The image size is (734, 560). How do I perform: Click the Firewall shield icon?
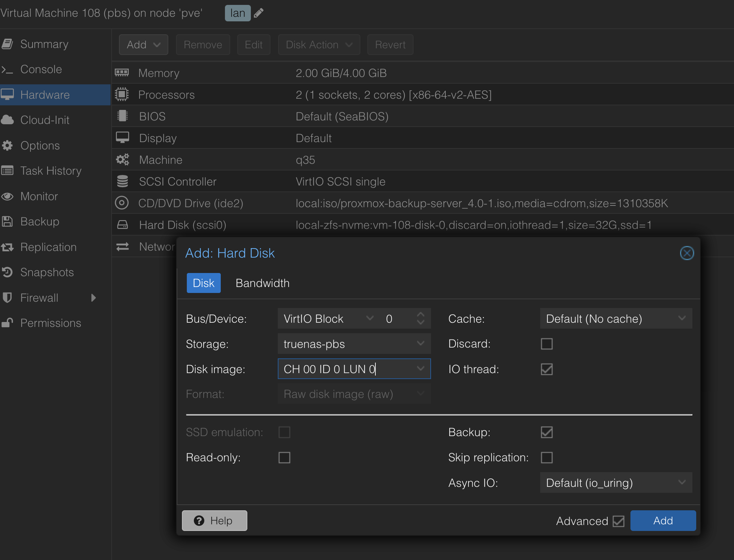click(x=7, y=298)
